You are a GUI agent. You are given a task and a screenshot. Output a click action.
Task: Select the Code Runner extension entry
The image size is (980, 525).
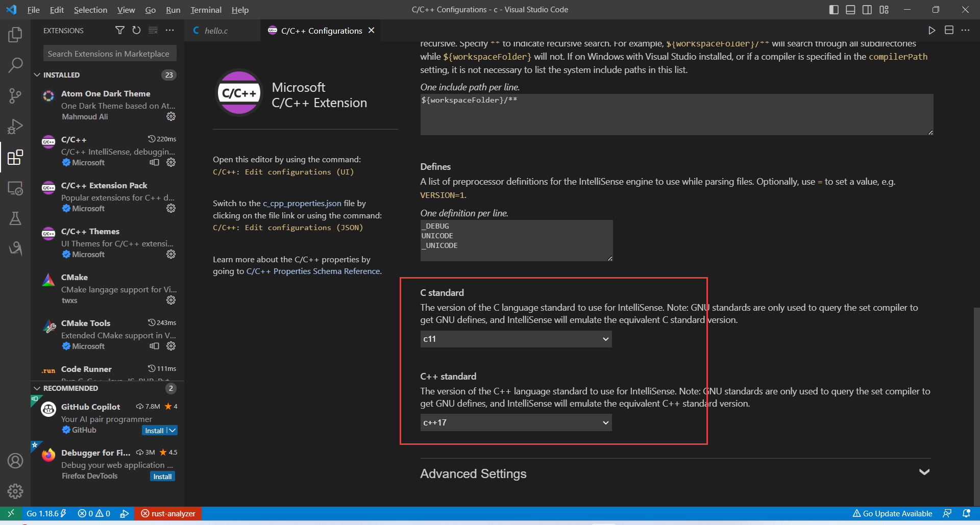pos(108,371)
